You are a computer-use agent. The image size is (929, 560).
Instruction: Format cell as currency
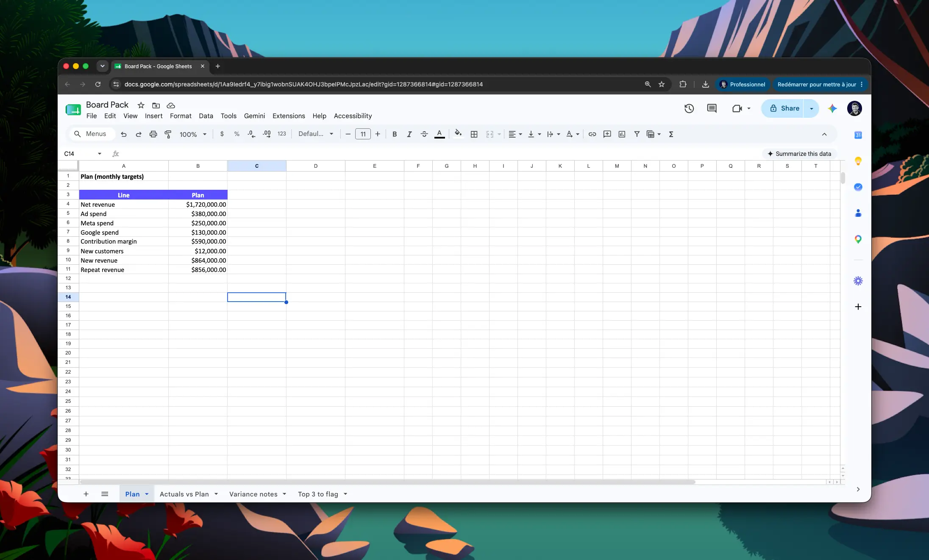[x=222, y=134]
